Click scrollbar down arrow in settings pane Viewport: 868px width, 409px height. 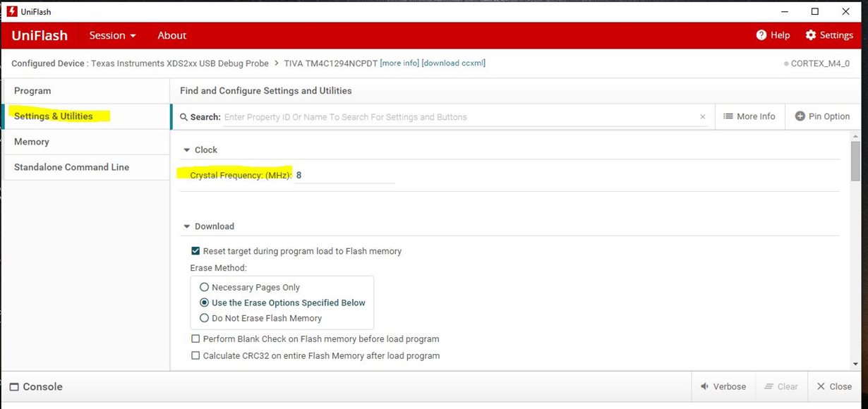(x=855, y=365)
